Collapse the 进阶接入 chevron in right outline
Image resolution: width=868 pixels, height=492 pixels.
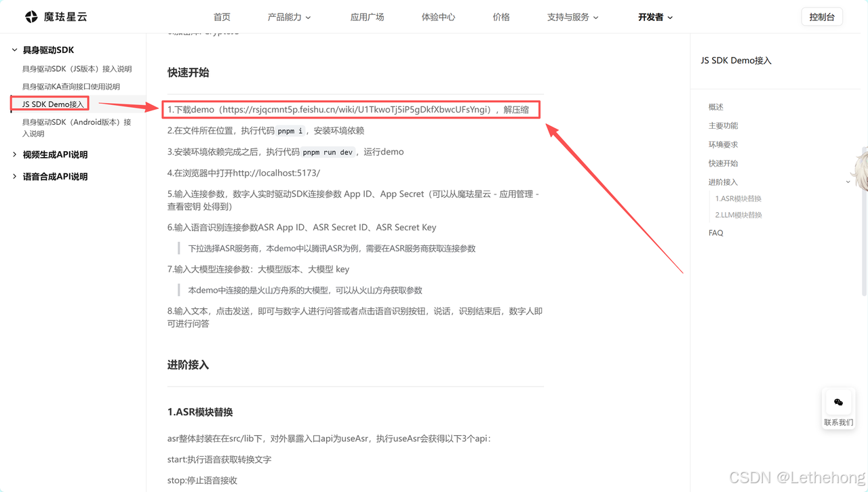tap(848, 182)
